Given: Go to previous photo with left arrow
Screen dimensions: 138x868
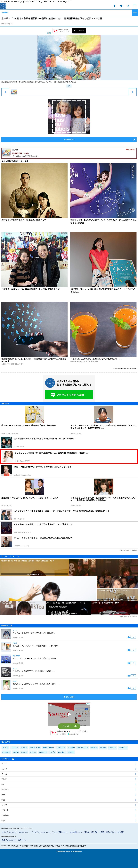Looking at the screenshot, I should (5, 92).
